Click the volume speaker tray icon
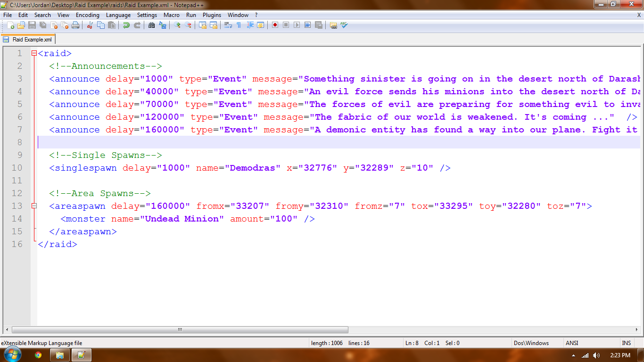This screenshot has width=644, height=362. click(596, 355)
